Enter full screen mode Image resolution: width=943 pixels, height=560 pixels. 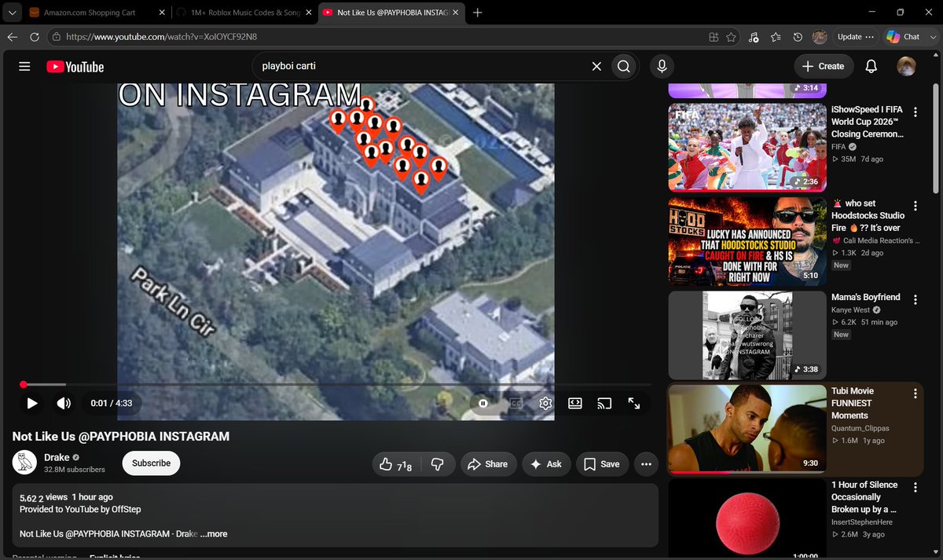(x=634, y=403)
